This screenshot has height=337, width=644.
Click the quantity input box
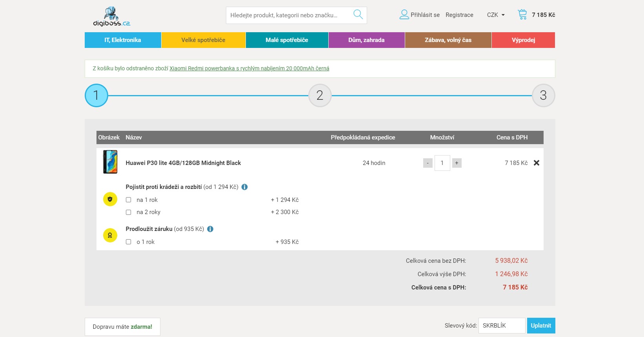pyautogui.click(x=442, y=163)
